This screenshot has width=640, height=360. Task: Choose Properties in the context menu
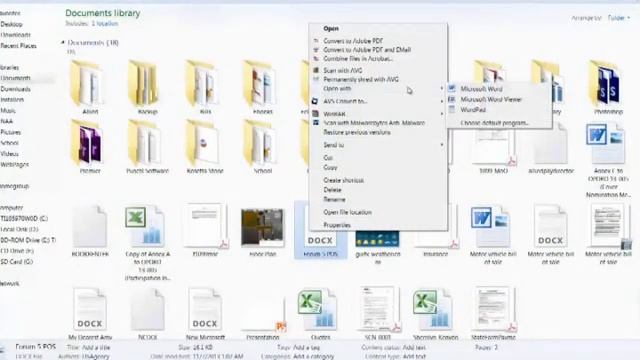tap(378, 225)
